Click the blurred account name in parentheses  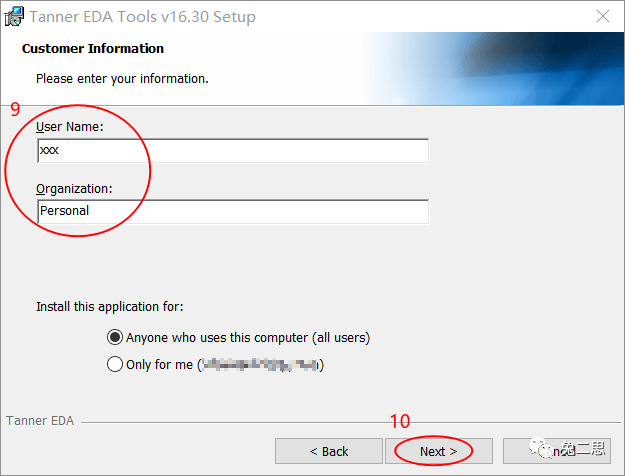click(260, 365)
